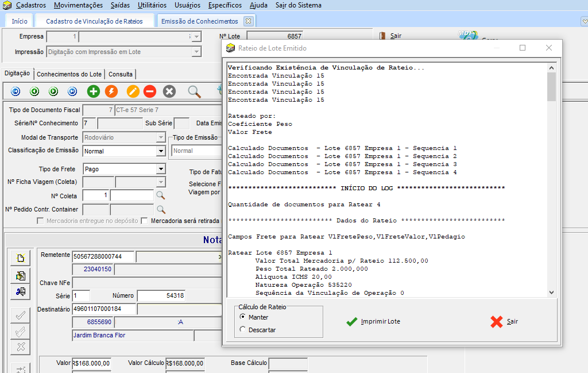
Task: Click the red X Sair button in dialog
Action: pyautogui.click(x=504, y=321)
